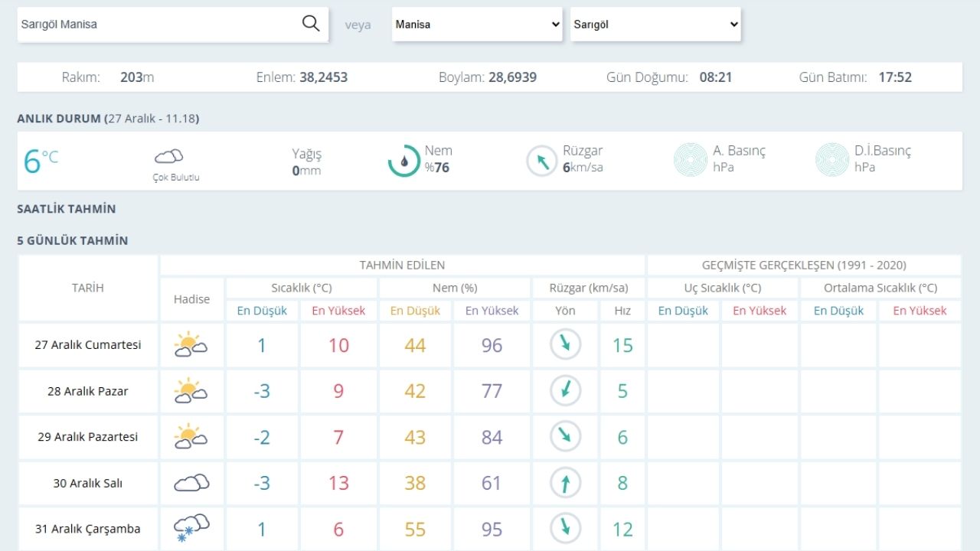
Task: Click the 30 Aralık cloudy weather icon
Action: coord(191,483)
